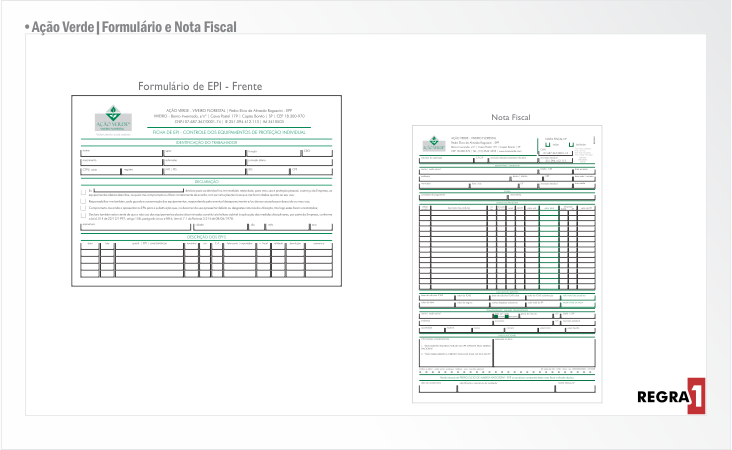Open the Nota Fiscal document preview
This screenshot has height=450, width=732.
click(507, 264)
